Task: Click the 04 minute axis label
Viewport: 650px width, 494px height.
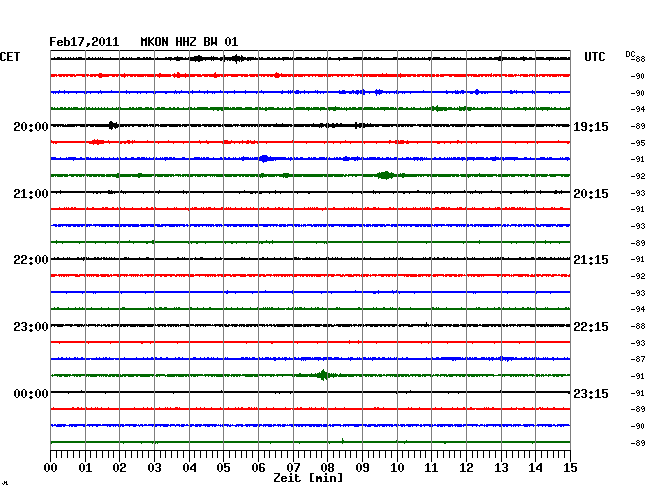Action: (x=189, y=467)
